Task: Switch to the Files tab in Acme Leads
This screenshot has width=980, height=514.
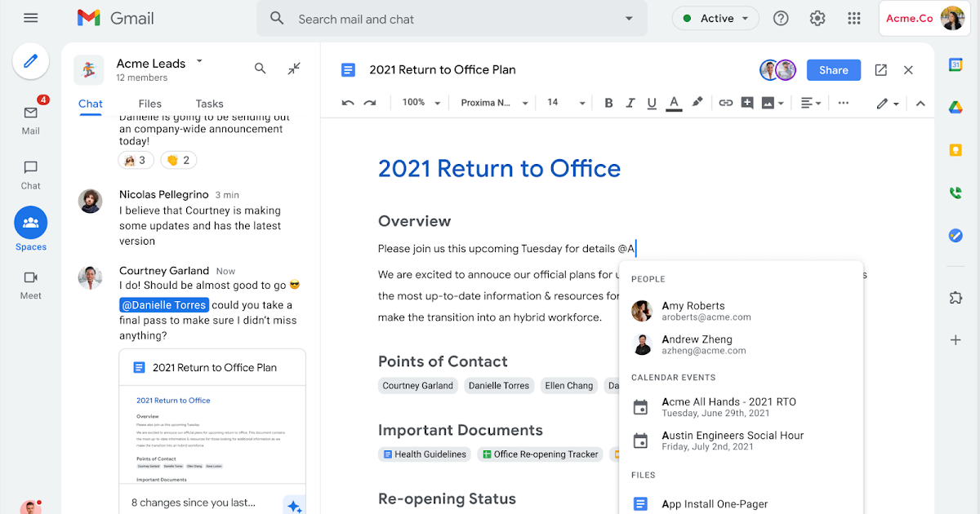Action: 149,104
